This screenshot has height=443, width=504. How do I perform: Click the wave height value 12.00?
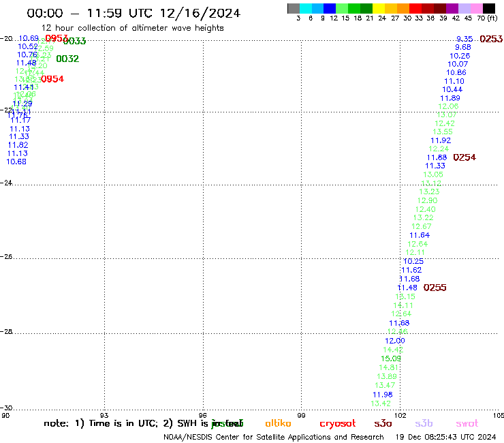coord(395,341)
